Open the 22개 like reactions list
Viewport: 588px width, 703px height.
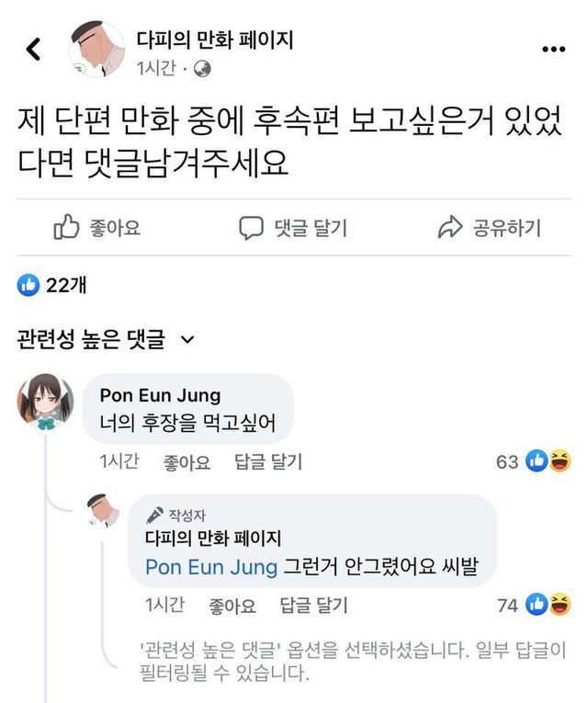52,286
